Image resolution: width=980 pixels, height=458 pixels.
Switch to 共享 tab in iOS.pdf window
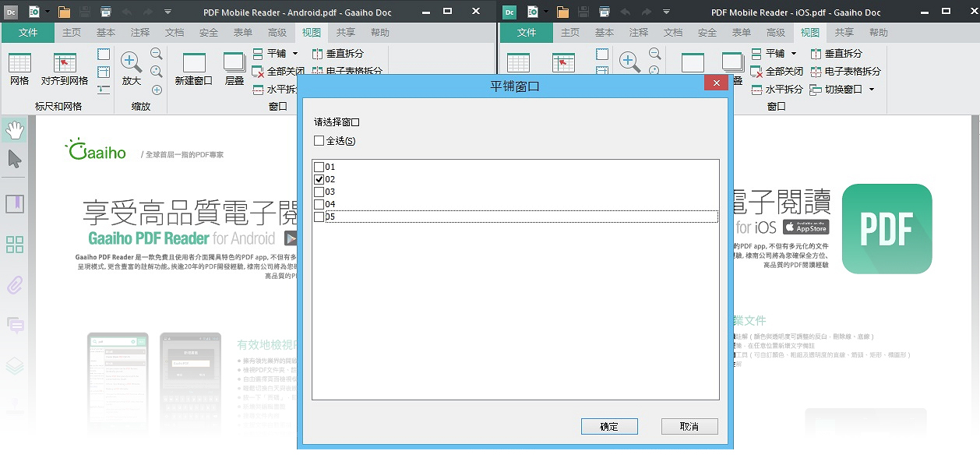click(x=844, y=33)
